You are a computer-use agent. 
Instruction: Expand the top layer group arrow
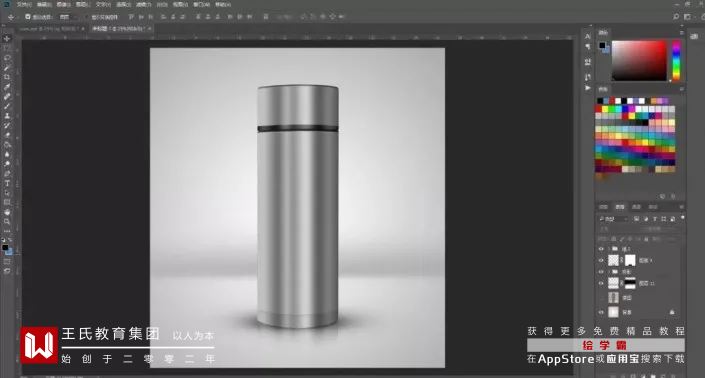609,249
